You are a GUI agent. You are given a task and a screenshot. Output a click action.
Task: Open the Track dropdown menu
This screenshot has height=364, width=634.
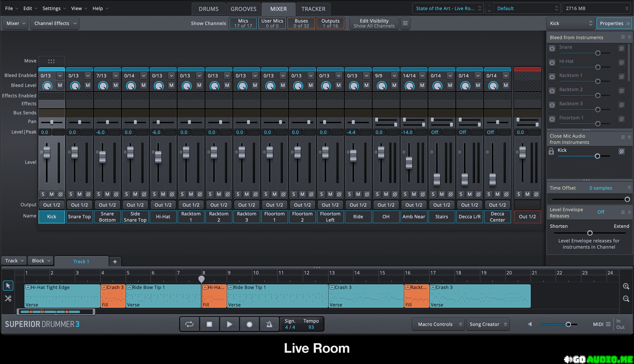point(14,261)
